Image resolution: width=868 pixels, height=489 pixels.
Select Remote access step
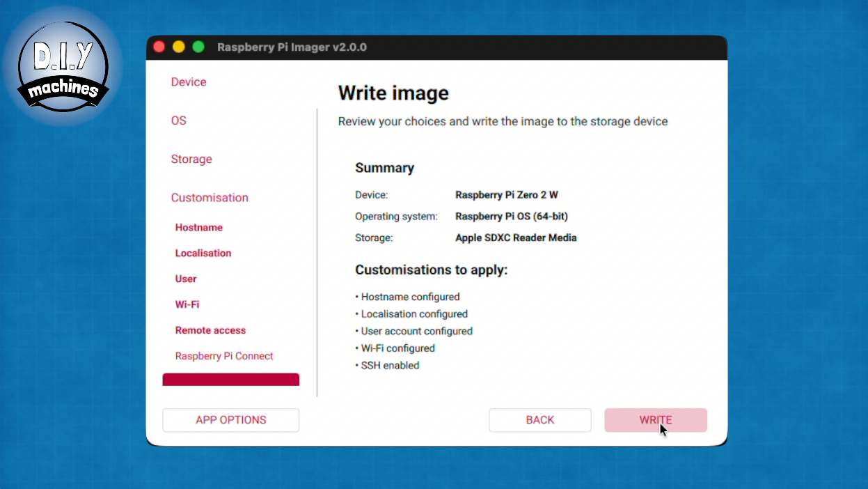210,331
